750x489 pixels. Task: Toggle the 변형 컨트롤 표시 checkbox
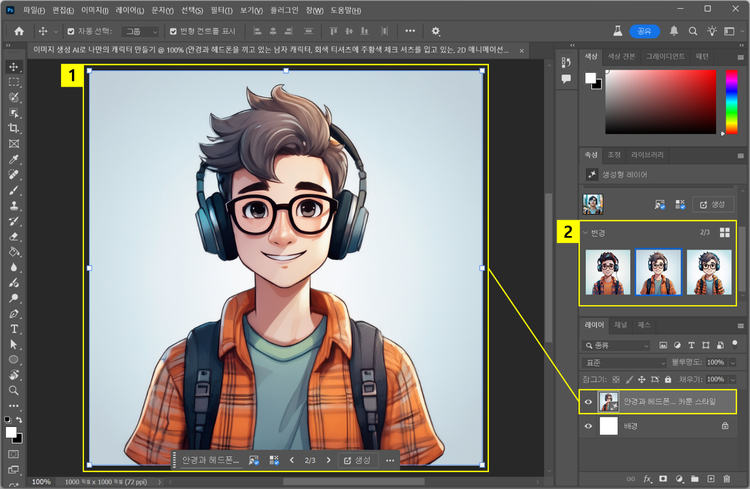[x=172, y=31]
